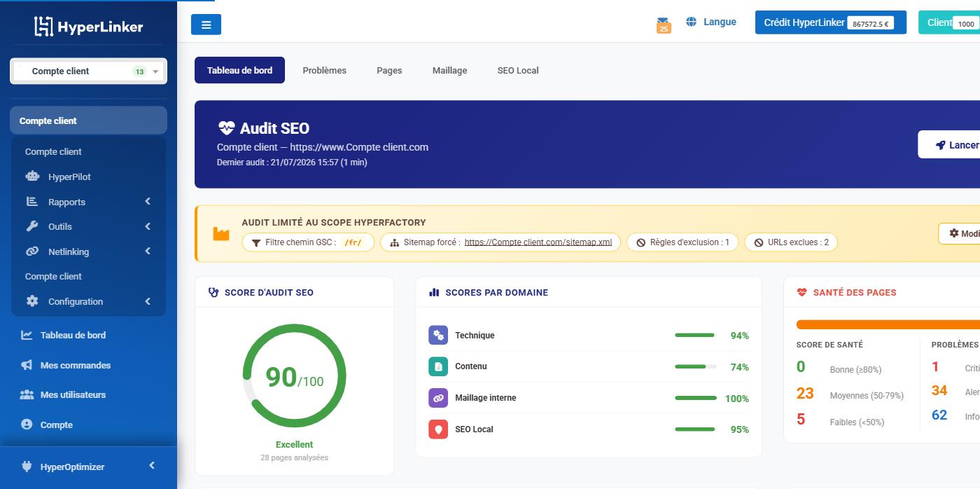This screenshot has height=489, width=980.
Task: Click the Moyennes (50-79%) count of 23
Action: (x=805, y=393)
